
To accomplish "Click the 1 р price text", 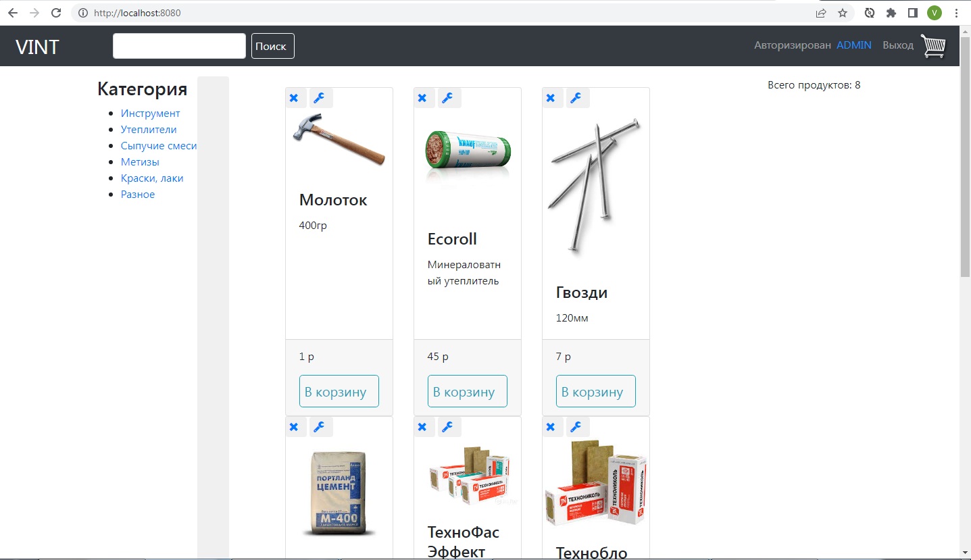I will [x=307, y=357].
